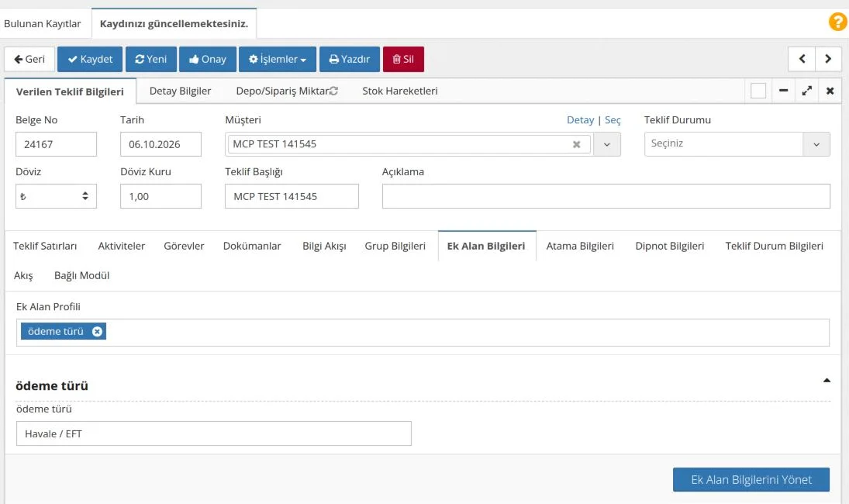Collapse the ödeme türü section
The image size is (849, 504).
click(827, 381)
